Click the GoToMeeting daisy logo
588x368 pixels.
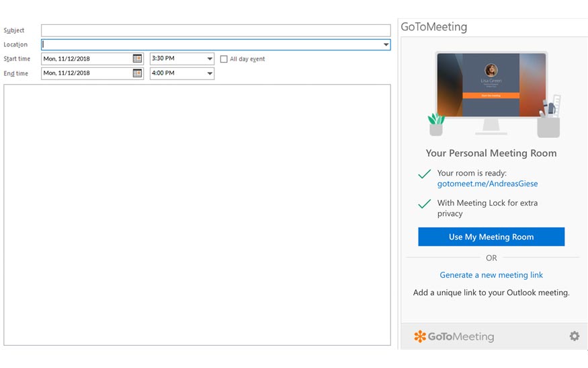420,336
